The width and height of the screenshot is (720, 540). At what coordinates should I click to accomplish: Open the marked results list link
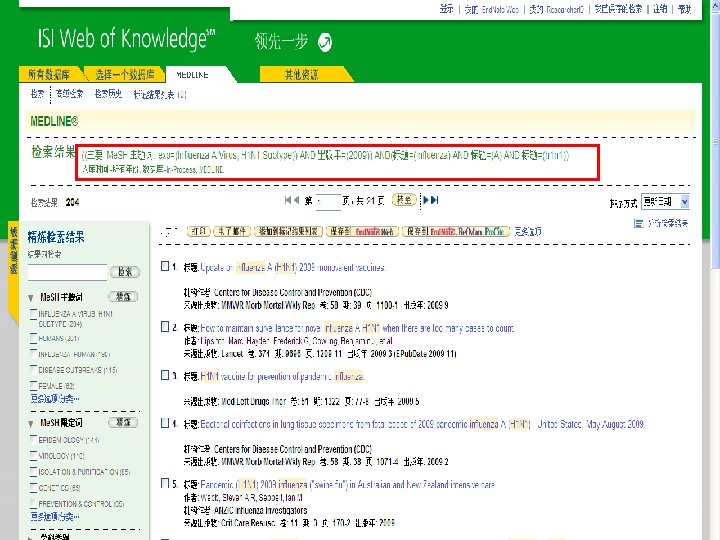(x=159, y=95)
